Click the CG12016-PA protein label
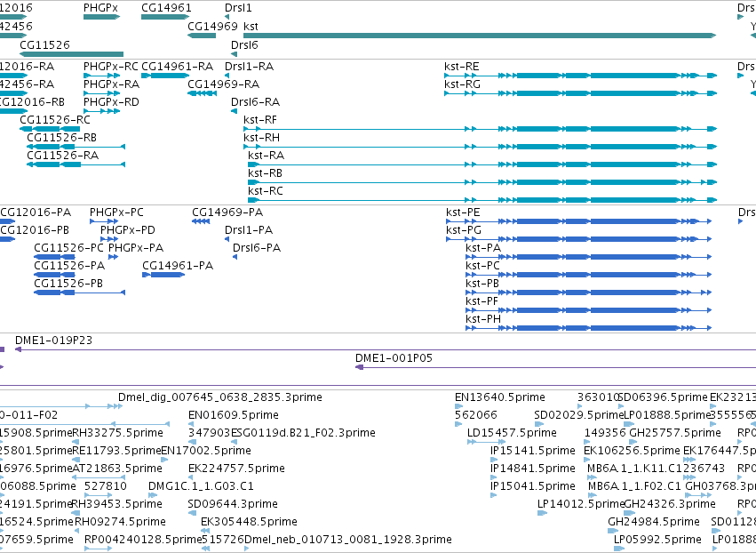Image resolution: width=756 pixels, height=553 pixels. [36, 212]
